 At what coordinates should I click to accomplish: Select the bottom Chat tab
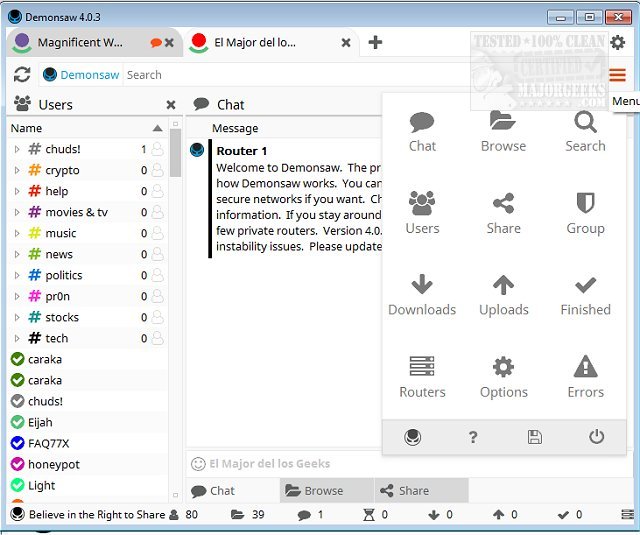click(233, 491)
